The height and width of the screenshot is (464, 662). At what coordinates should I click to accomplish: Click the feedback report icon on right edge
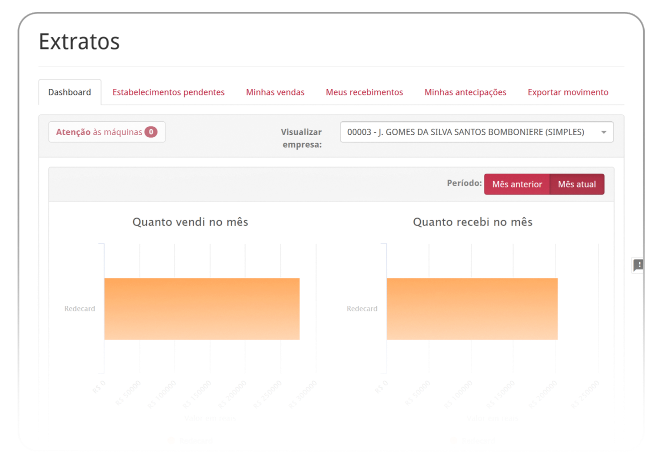[638, 265]
